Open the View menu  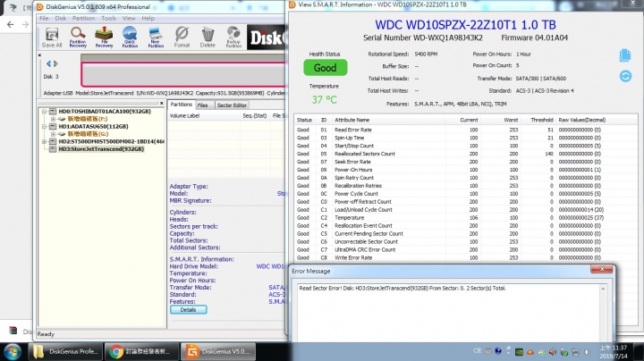pos(129,19)
